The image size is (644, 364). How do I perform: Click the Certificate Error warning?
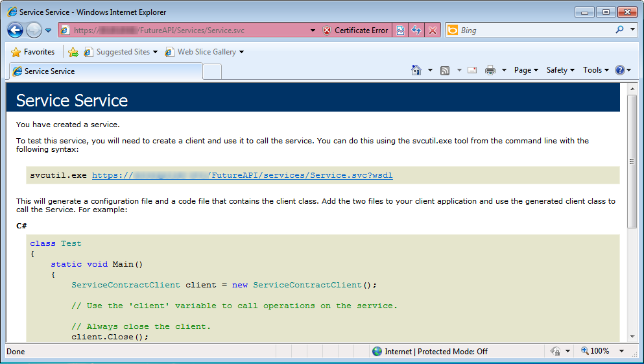(355, 30)
